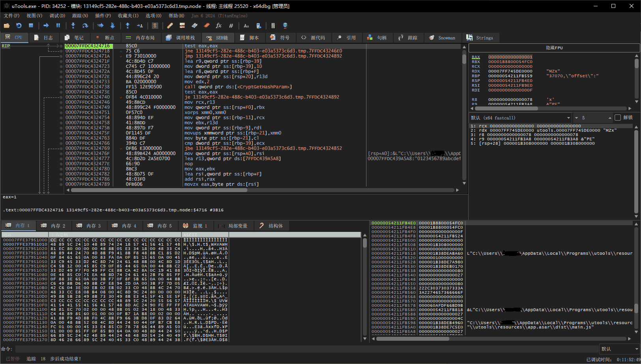641x364 pixels.
Task: Click the globe check-for-updates icon
Action: (x=285, y=26)
